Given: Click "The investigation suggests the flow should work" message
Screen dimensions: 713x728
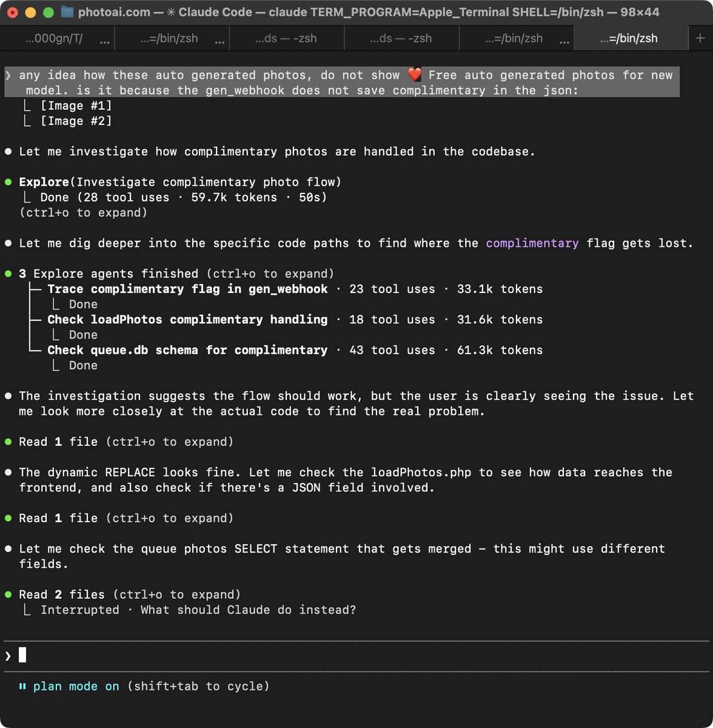Looking at the screenshot, I should [x=356, y=403].
